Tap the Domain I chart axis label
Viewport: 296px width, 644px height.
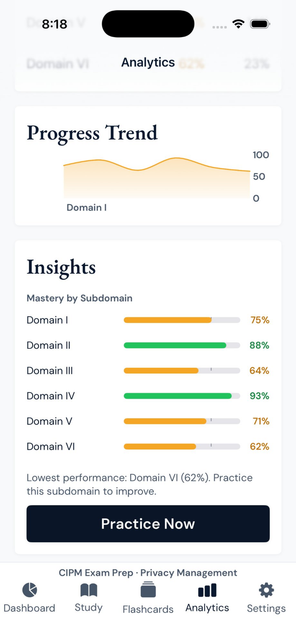pos(87,207)
